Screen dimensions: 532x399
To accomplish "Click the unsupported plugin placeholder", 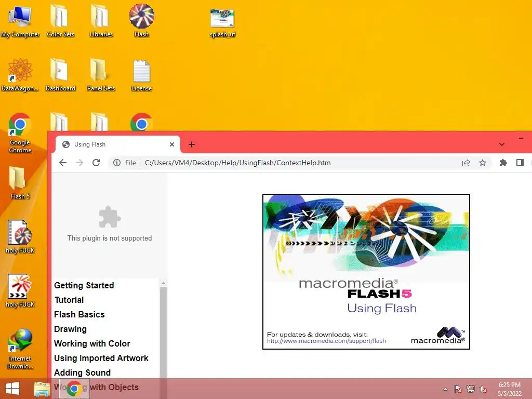I will point(109,224).
